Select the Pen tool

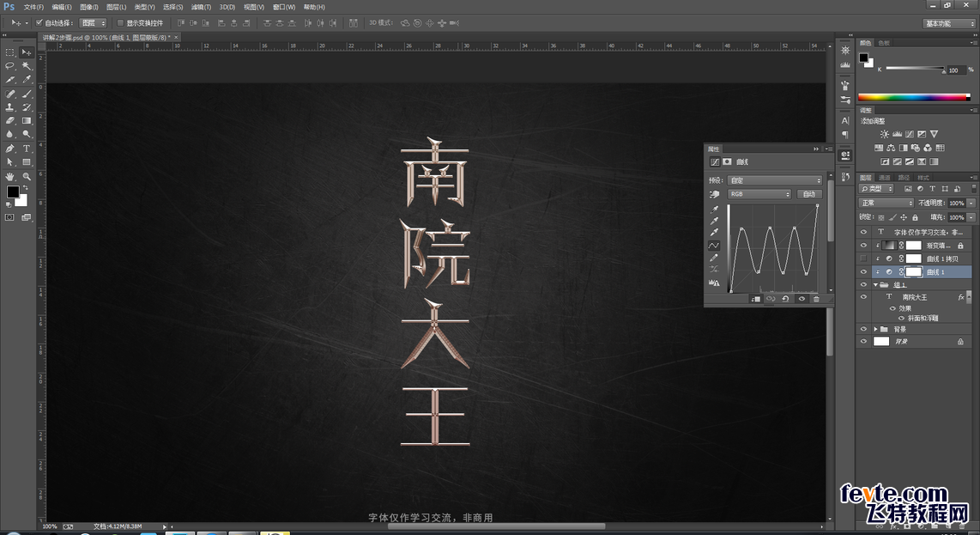click(x=10, y=149)
